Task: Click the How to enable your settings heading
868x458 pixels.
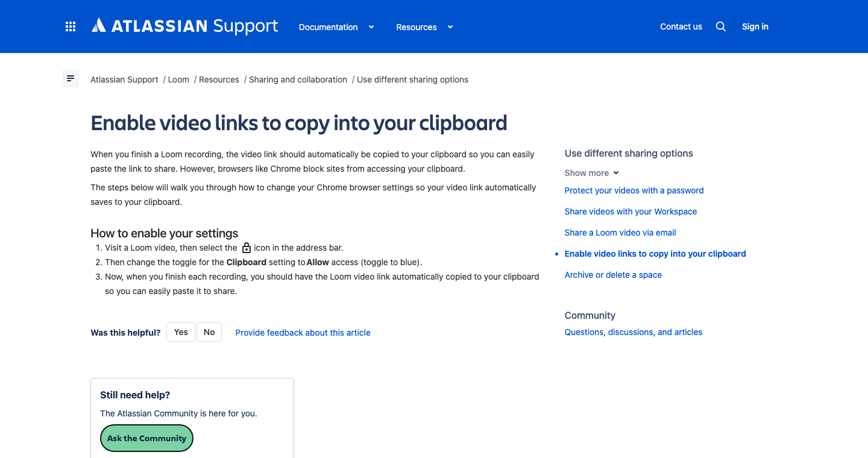Action: [165, 233]
